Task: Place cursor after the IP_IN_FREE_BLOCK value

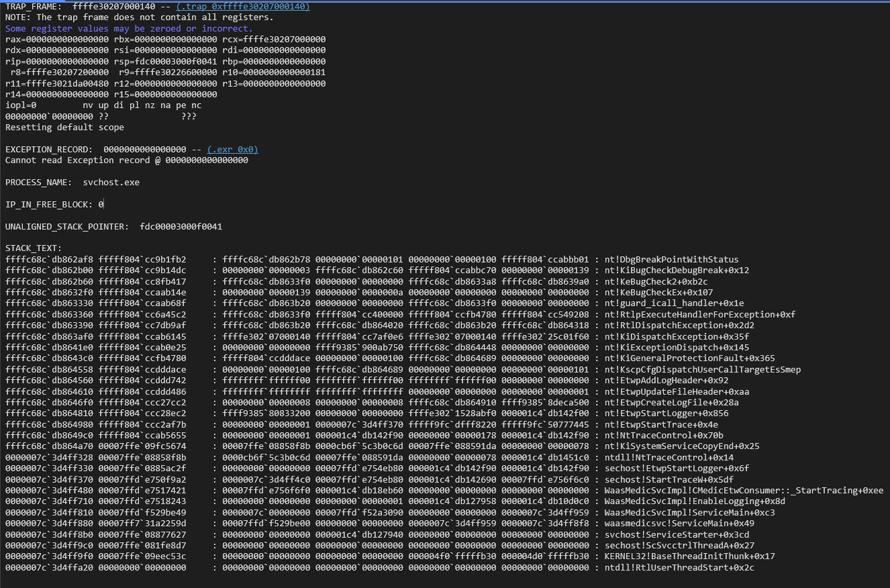Action: point(103,204)
